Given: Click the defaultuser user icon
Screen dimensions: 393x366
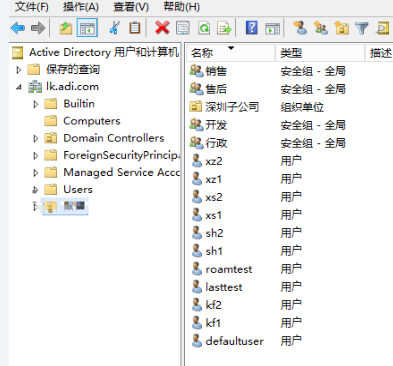Looking at the screenshot, I should (x=197, y=341).
